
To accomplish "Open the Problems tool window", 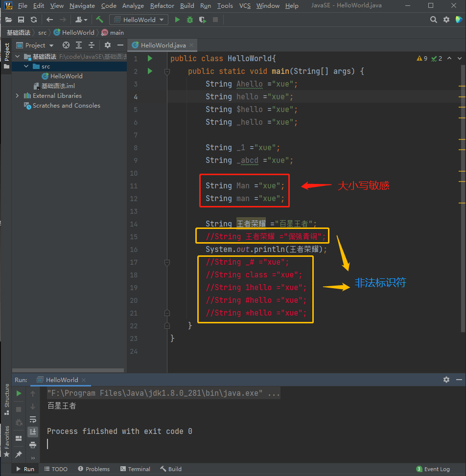I will point(94,469).
